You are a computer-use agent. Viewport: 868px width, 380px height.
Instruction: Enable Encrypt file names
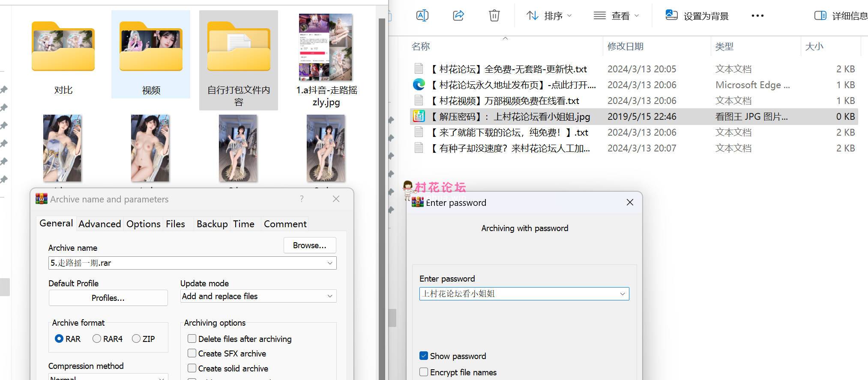point(424,372)
